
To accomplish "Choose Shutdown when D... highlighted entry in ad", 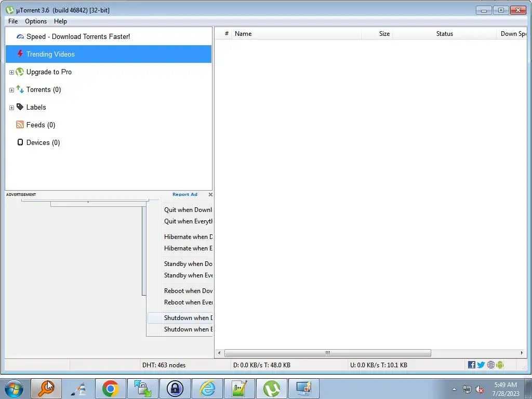I will 180,318.
